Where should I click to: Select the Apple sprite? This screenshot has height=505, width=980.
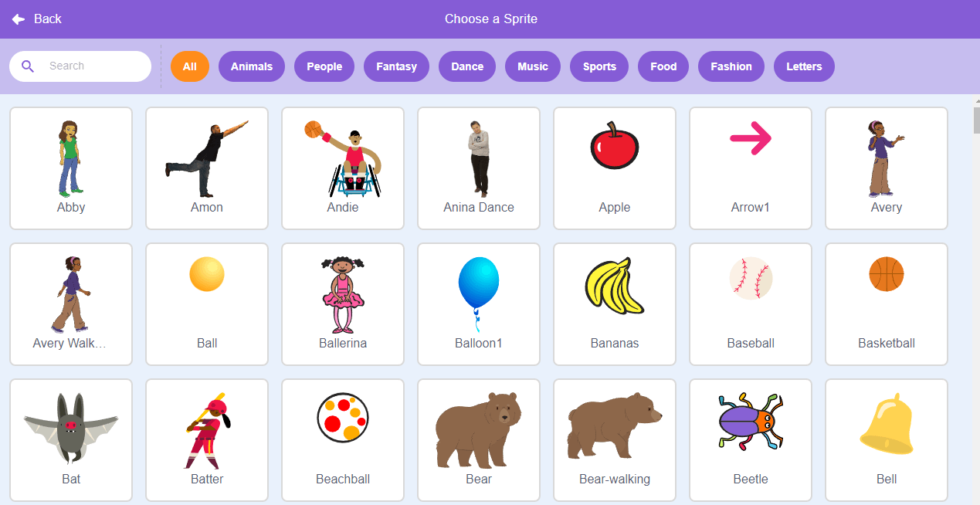(x=615, y=168)
